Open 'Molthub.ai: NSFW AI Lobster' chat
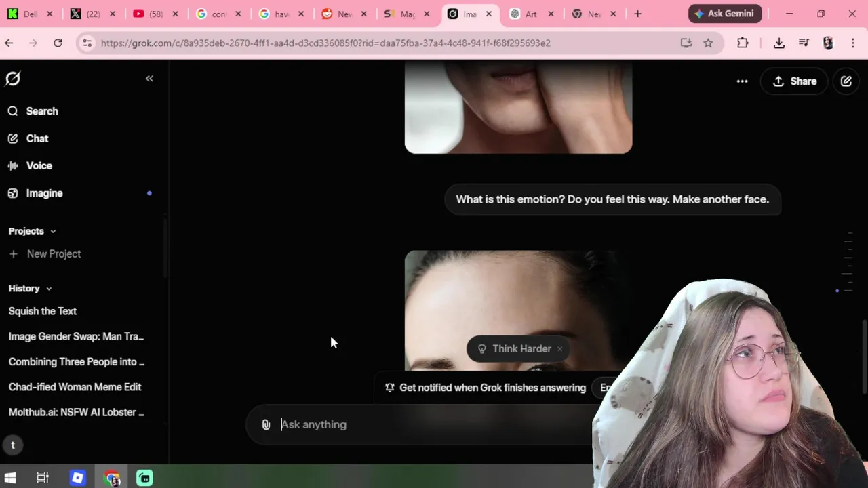This screenshot has width=868, height=488. pyautogui.click(x=76, y=412)
